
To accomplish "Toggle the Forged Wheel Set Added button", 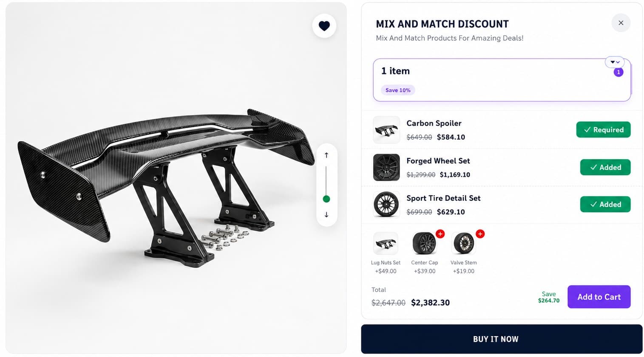I will 605,167.
